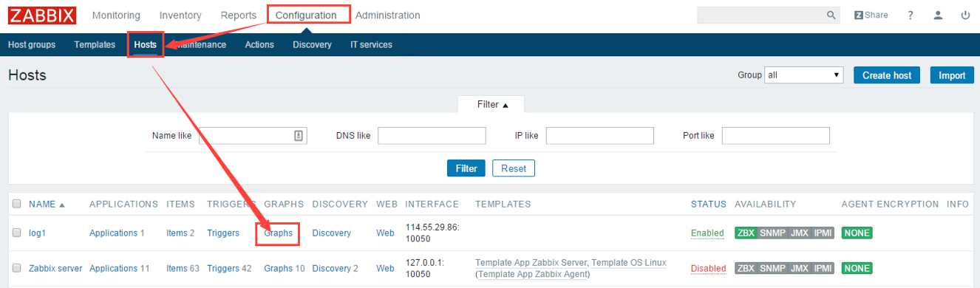
Task: Sort hosts by the STATUS column
Action: pyautogui.click(x=708, y=204)
